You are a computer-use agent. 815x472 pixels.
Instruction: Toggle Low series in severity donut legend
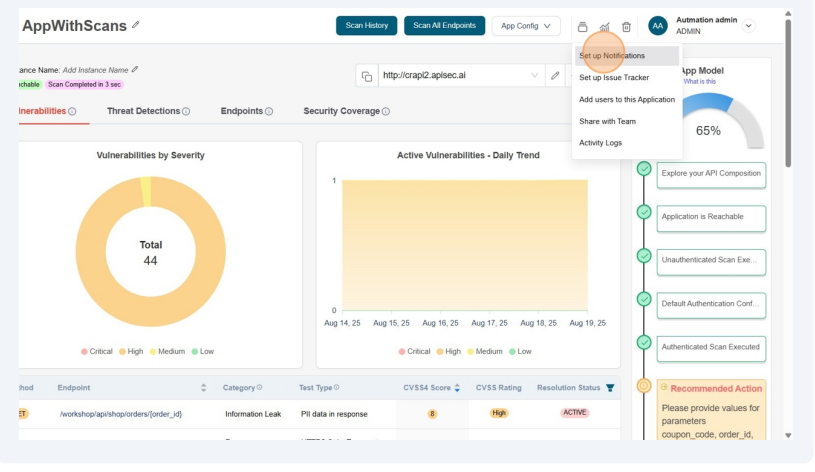[x=202, y=351]
